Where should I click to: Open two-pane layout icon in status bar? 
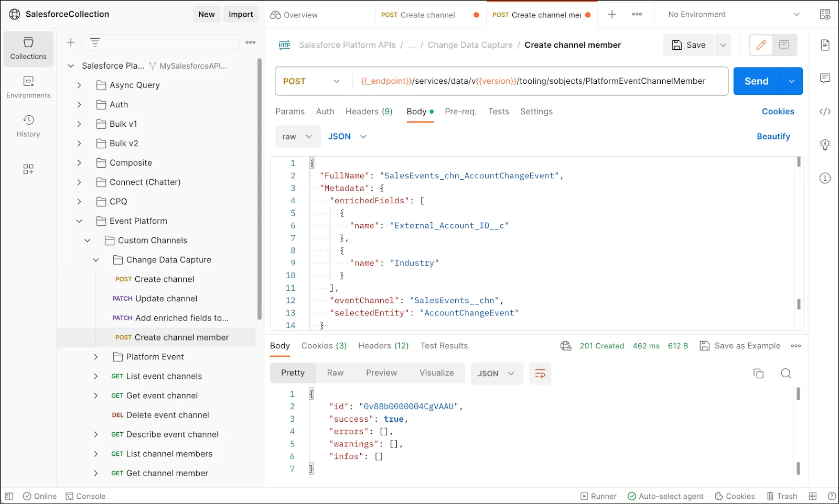tap(813, 496)
